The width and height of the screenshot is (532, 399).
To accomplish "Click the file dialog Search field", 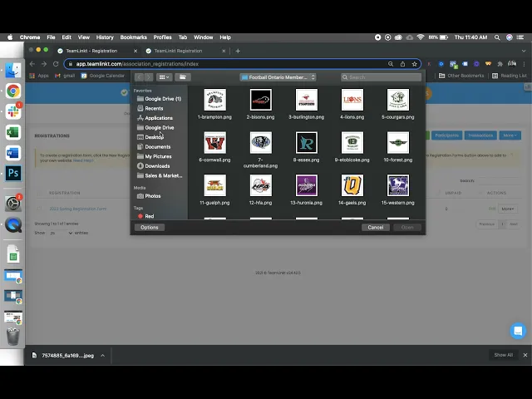I will (x=381, y=77).
